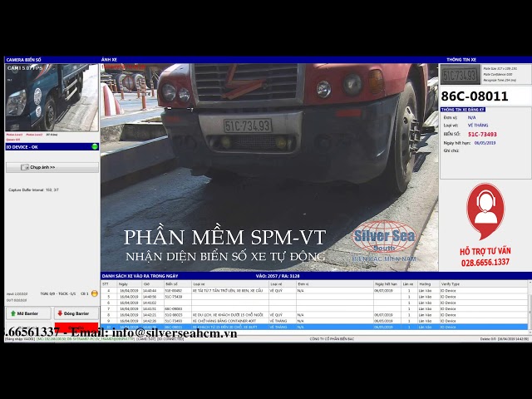The height and width of the screenshot is (399, 532).
Task: Click CÔNG TY CỔ PHẦN BIỂN BẠC status text
Action: (332, 339)
